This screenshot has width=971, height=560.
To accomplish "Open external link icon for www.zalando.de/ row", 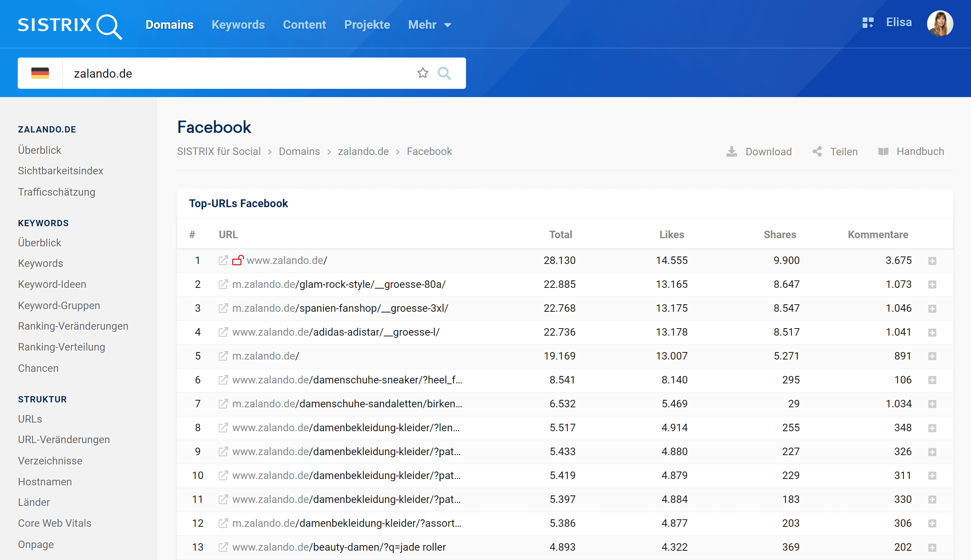I will (x=223, y=260).
